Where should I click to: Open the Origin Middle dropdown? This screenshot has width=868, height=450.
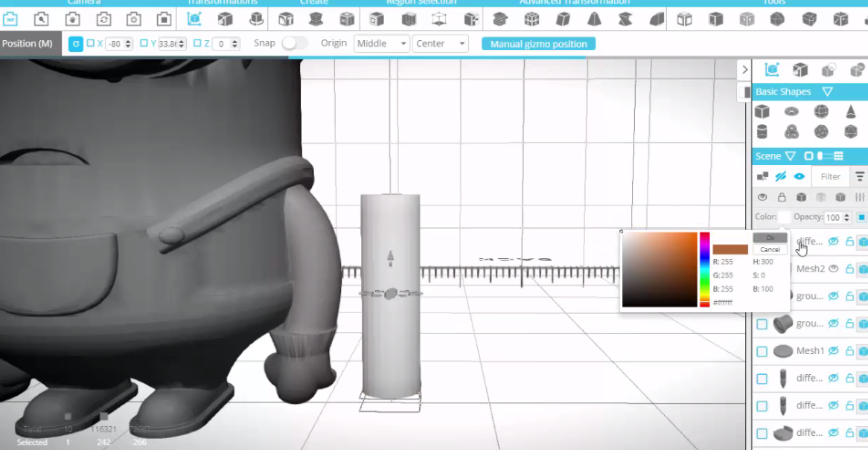click(381, 44)
